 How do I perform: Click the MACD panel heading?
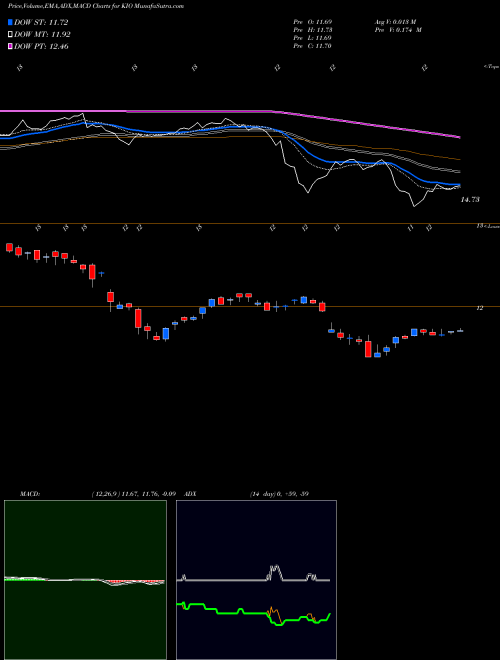(30, 494)
